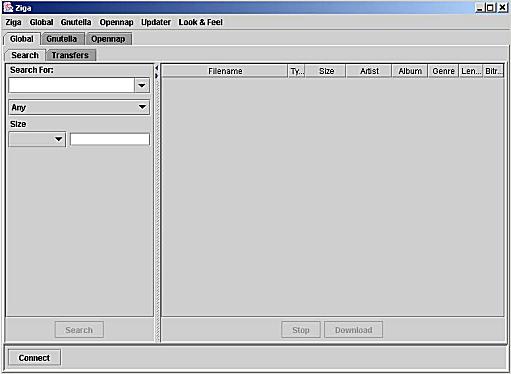Sort results by Filename column header
This screenshot has width=511, height=374.
(225, 71)
